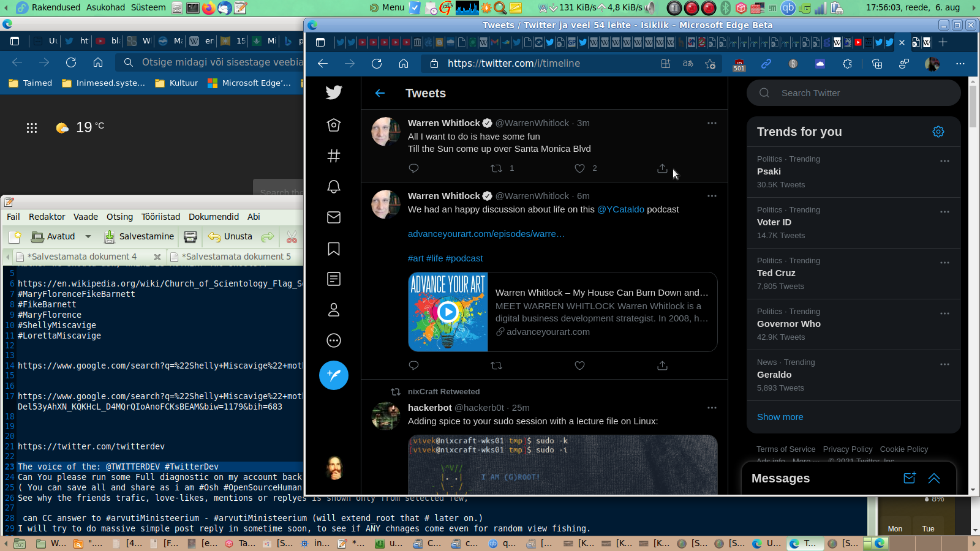
Task: Open the Translate icon in the address bar
Action: point(688,64)
